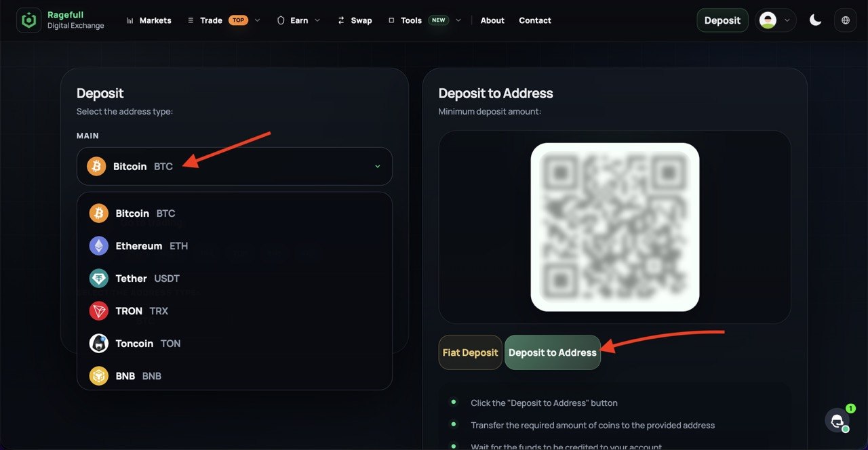868x450 pixels.
Task: Click the BNB yellow icon
Action: (x=99, y=376)
